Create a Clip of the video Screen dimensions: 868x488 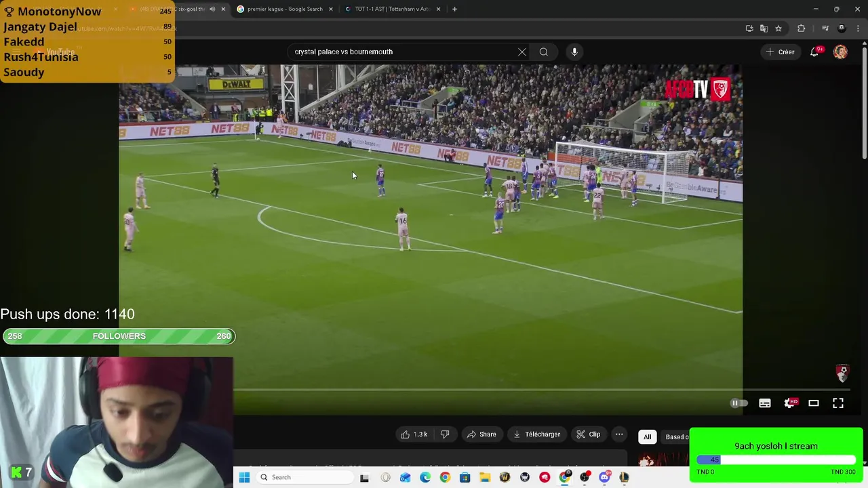pyautogui.click(x=588, y=434)
